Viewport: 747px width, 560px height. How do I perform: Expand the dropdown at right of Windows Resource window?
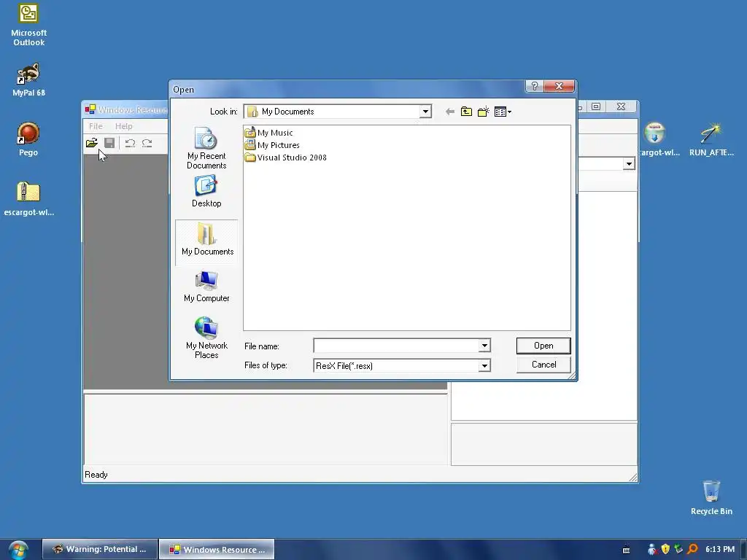point(629,164)
